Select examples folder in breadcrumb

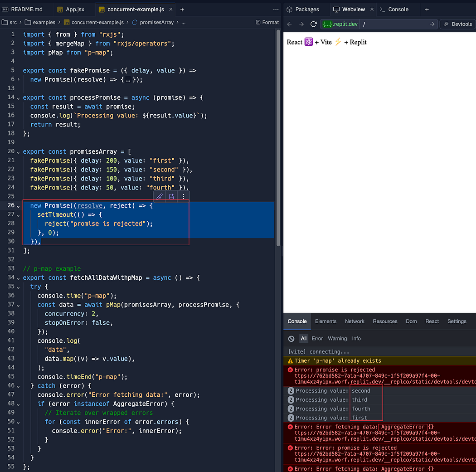tap(40, 22)
